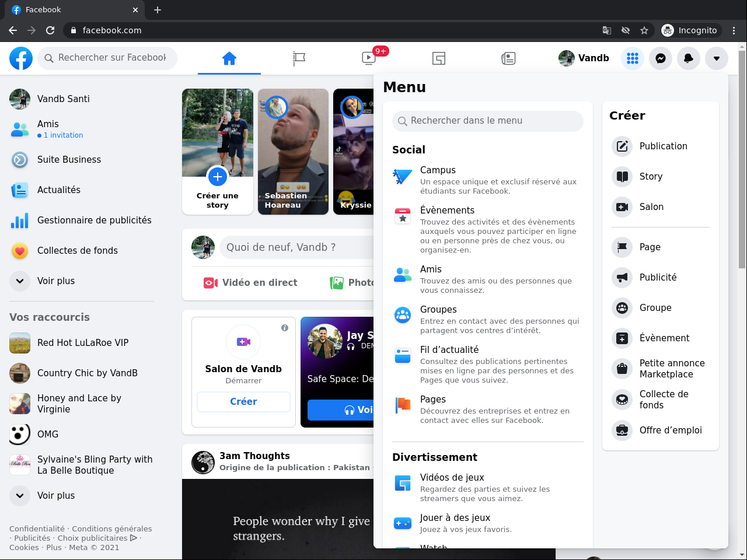Focus the Rechercher sur Facebook search box
The image size is (747, 560).
click(107, 58)
